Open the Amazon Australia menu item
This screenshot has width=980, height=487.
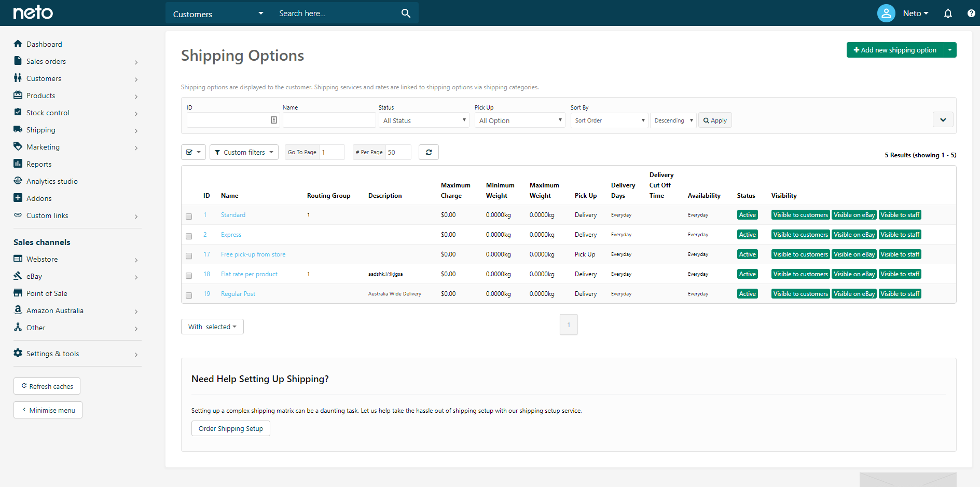click(77, 310)
